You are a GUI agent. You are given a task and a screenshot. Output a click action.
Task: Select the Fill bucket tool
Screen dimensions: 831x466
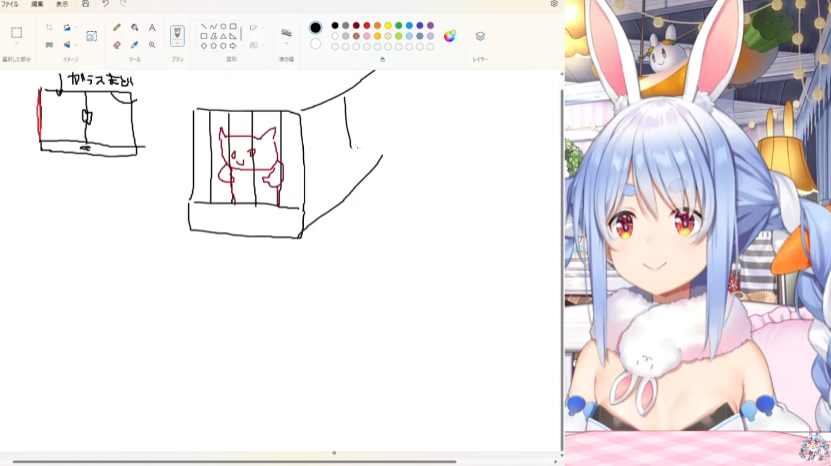pos(135,28)
